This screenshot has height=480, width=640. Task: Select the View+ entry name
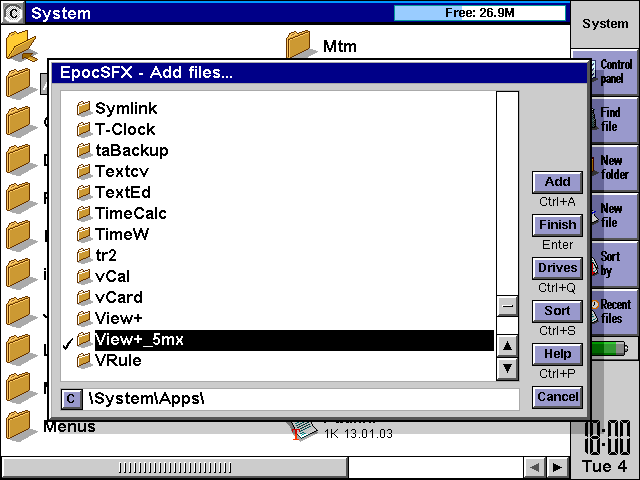coord(118,318)
